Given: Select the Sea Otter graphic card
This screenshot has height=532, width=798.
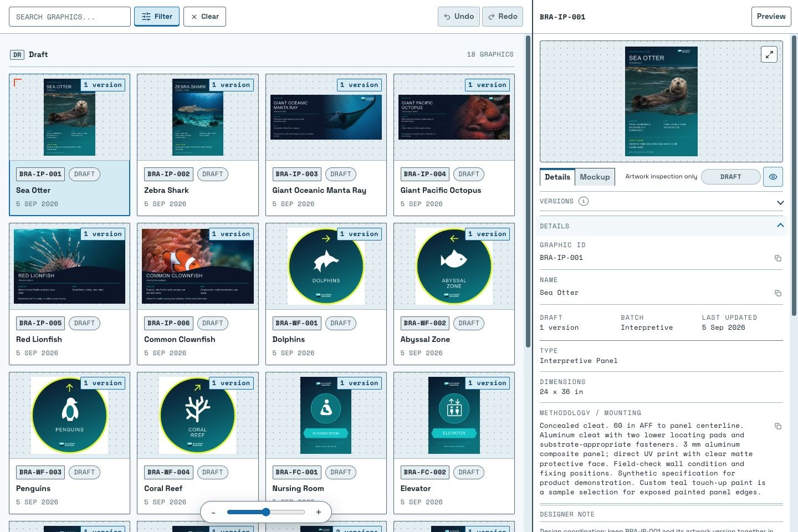Looking at the screenshot, I should (69, 145).
